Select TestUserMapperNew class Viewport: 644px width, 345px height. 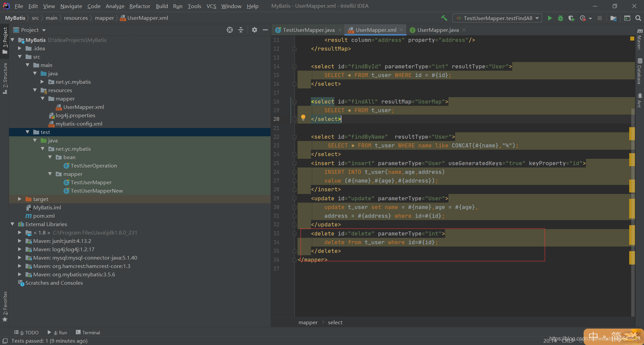pos(93,191)
